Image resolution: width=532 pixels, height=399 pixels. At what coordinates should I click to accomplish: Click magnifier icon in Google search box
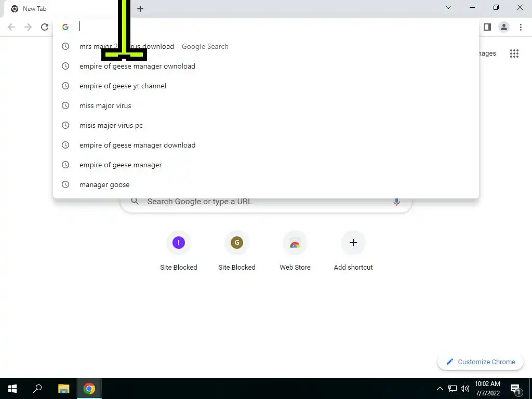(x=135, y=202)
